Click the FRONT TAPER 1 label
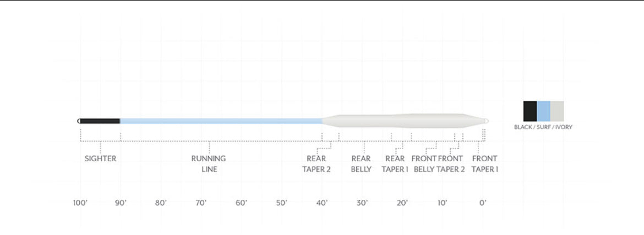The image size is (644, 235). tap(485, 164)
